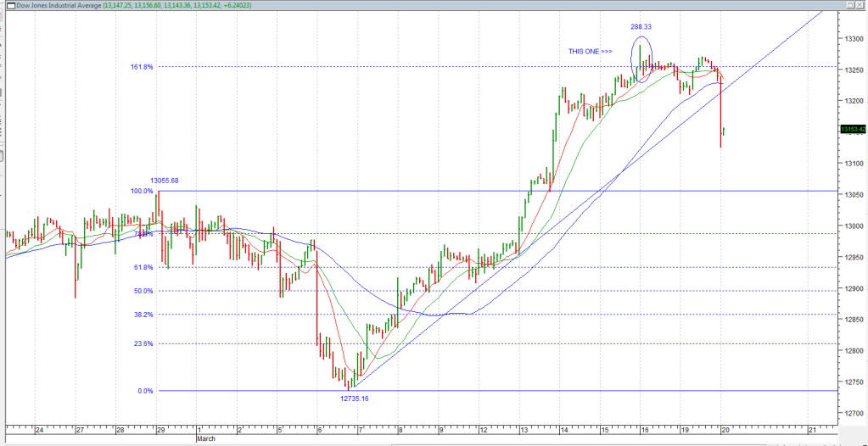This screenshot has height=446, width=868.
Task: Click the '13055.68' high price label
Action: point(165,181)
